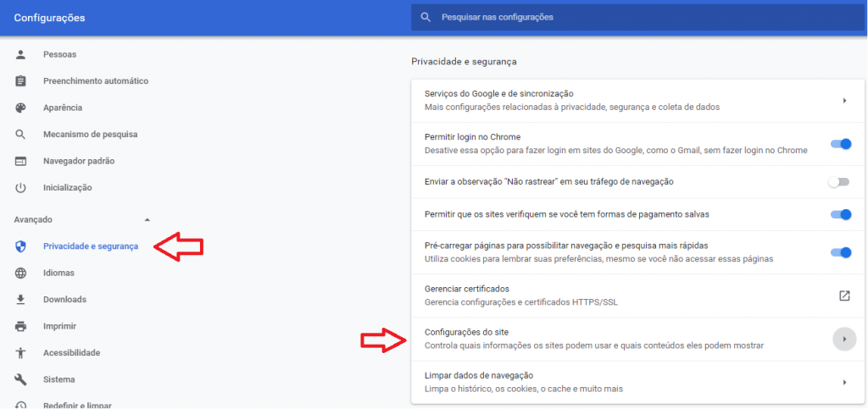Click "Limpa o histórico, os cookies" description

524,389
